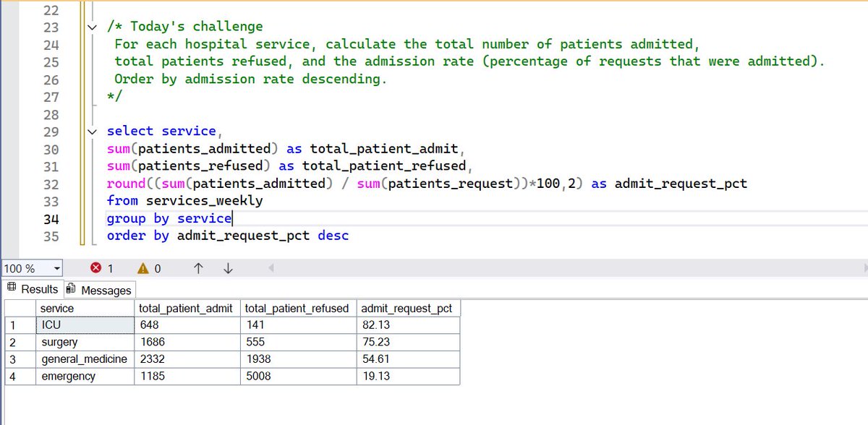Click the 1938 refused cell

click(299, 359)
